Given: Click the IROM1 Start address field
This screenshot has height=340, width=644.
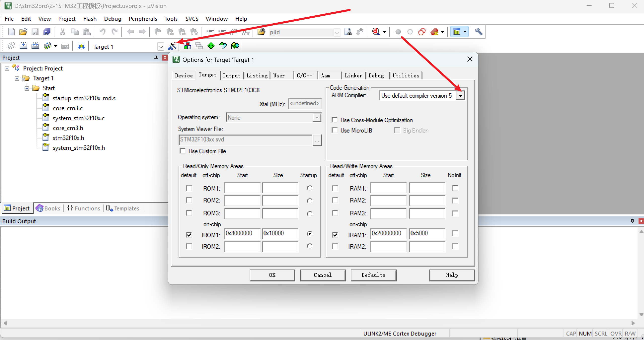Looking at the screenshot, I should 242,234.
